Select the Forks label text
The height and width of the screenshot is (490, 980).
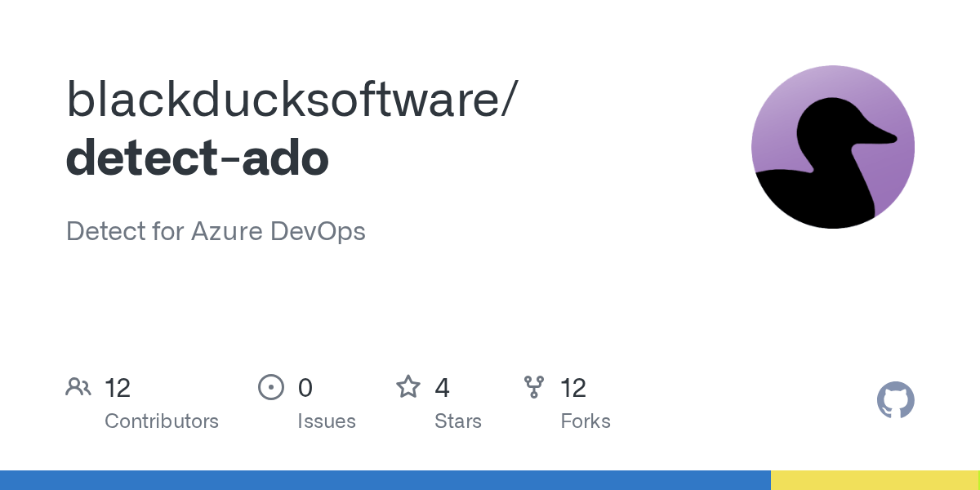pos(586,421)
